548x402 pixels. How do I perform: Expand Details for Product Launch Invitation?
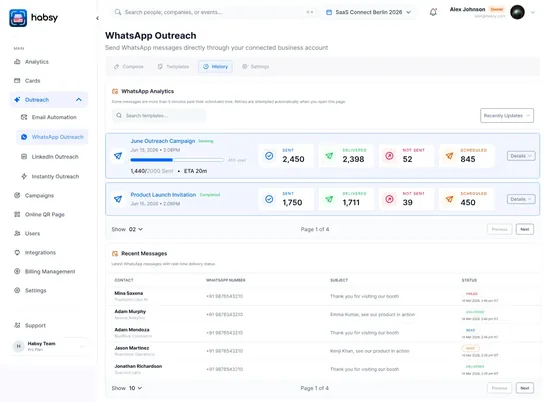521,199
